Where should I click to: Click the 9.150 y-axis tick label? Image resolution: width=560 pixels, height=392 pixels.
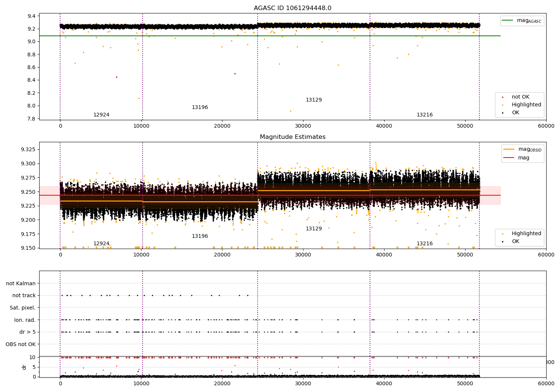point(28,248)
